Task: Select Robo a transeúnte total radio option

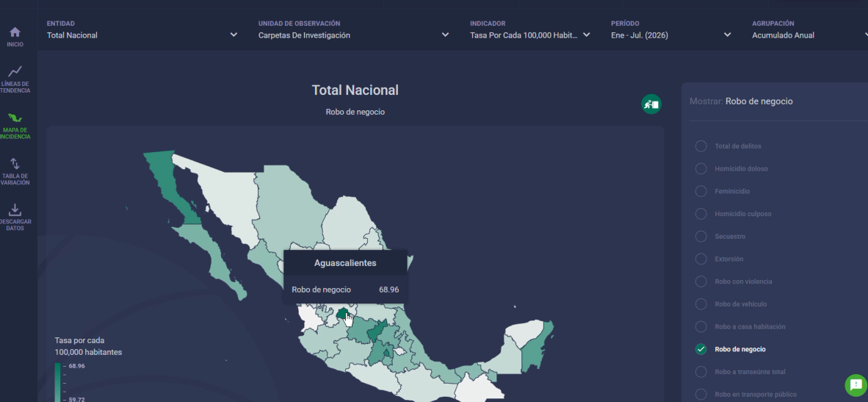Action: (x=701, y=372)
